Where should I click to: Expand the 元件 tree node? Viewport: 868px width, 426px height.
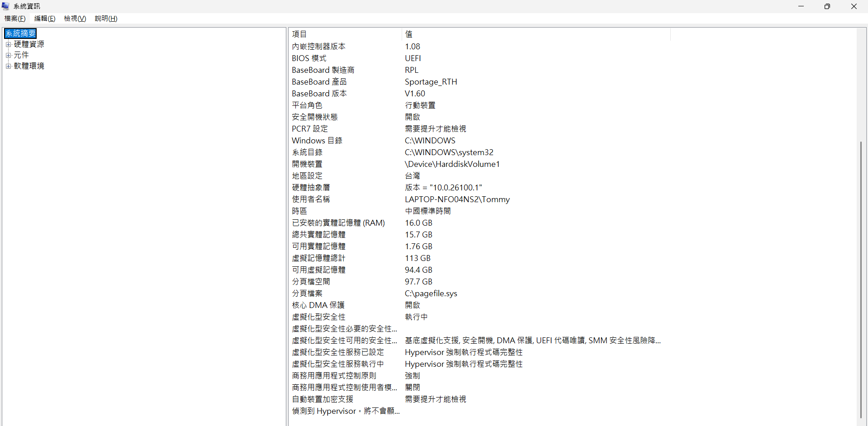[8, 55]
